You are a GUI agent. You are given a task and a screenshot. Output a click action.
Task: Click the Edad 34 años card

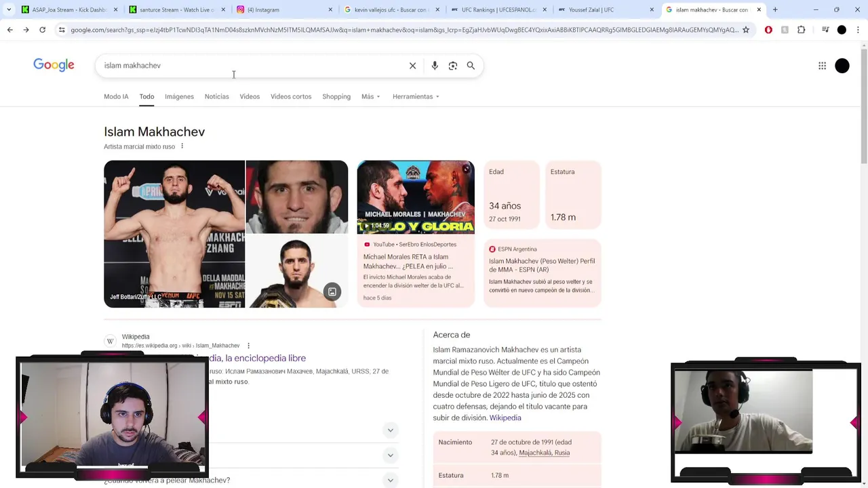[511, 195]
